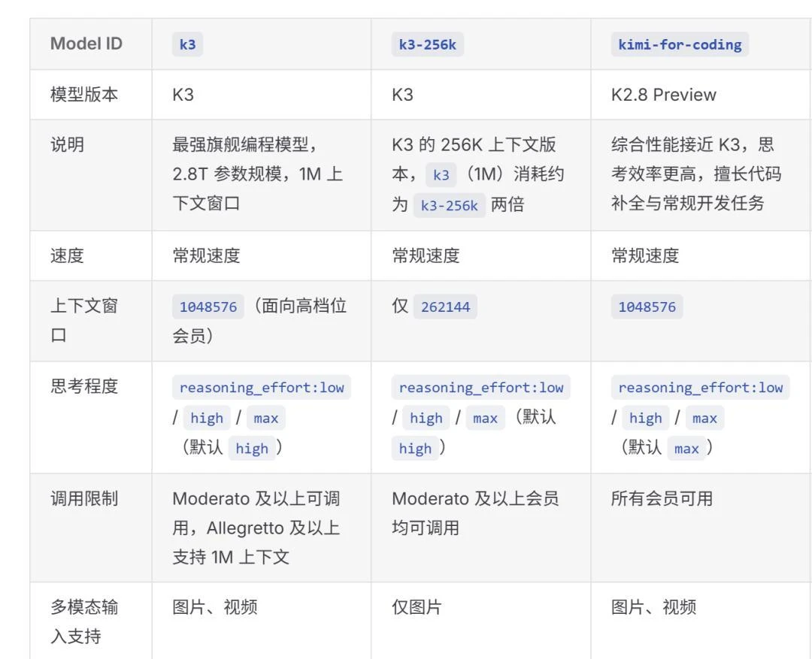812x659 pixels.
Task: Click '常规速度' in the k3 column
Action: (x=206, y=255)
